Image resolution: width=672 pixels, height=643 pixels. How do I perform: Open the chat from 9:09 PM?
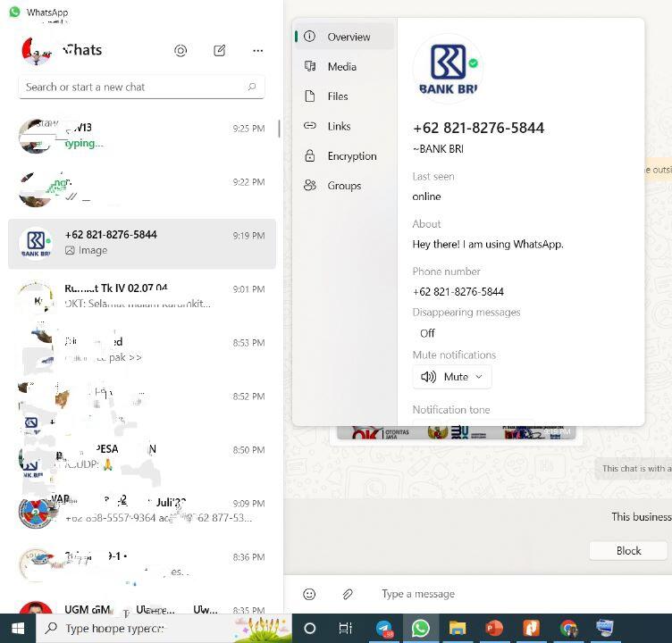point(142,512)
